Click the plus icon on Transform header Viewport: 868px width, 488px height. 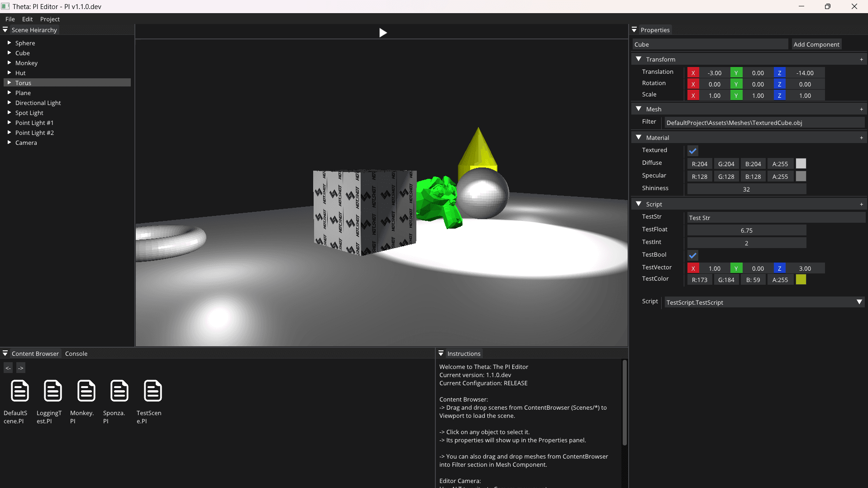point(861,59)
